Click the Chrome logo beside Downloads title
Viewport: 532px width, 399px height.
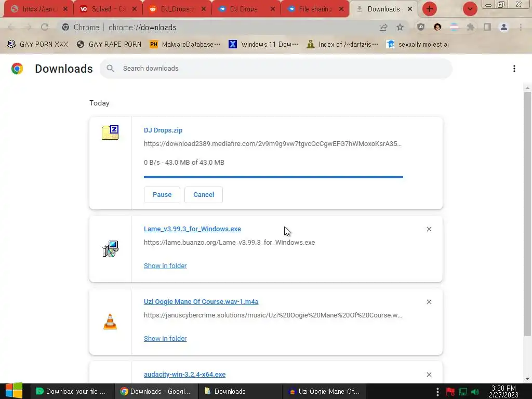[x=17, y=69]
